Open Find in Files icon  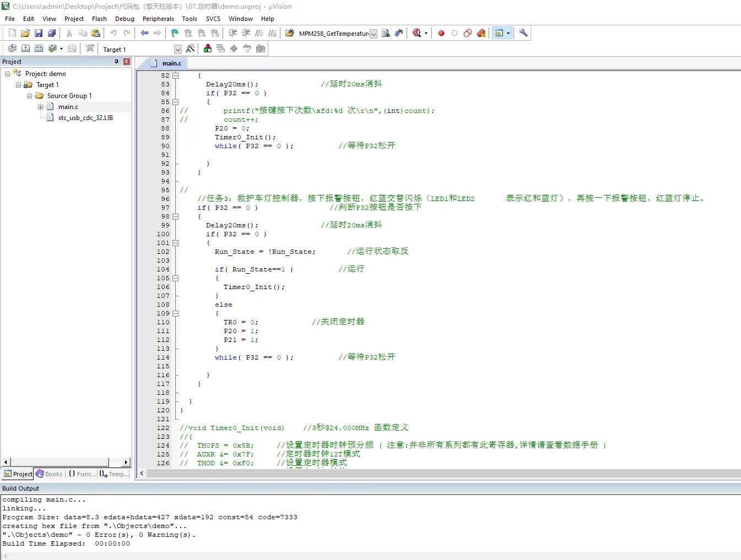289,33
